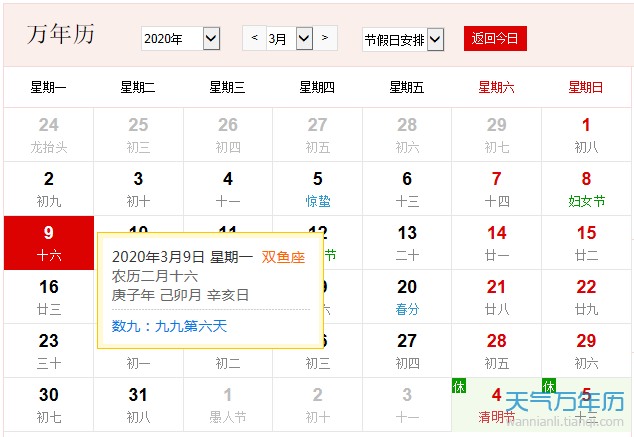This screenshot has height=437, width=634.
Task: Select March 22 廿九 date
Action: [586, 297]
